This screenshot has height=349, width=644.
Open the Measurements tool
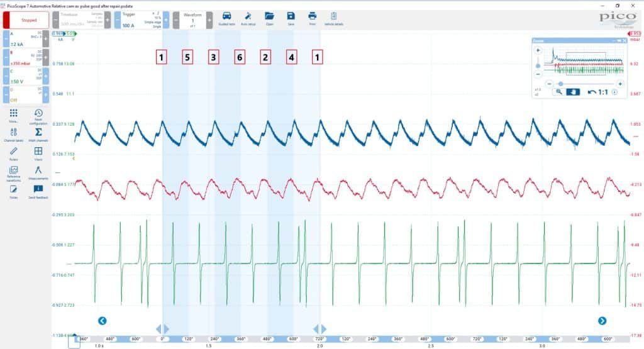tap(38, 173)
